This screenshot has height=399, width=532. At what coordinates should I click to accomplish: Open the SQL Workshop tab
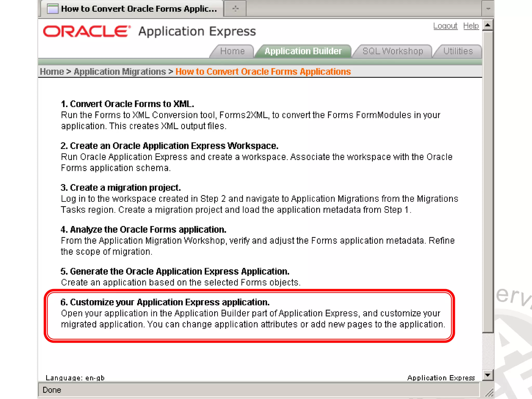(x=393, y=51)
